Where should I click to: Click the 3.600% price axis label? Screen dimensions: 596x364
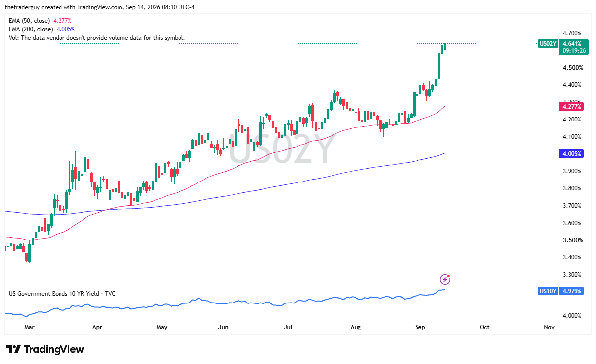572,223
